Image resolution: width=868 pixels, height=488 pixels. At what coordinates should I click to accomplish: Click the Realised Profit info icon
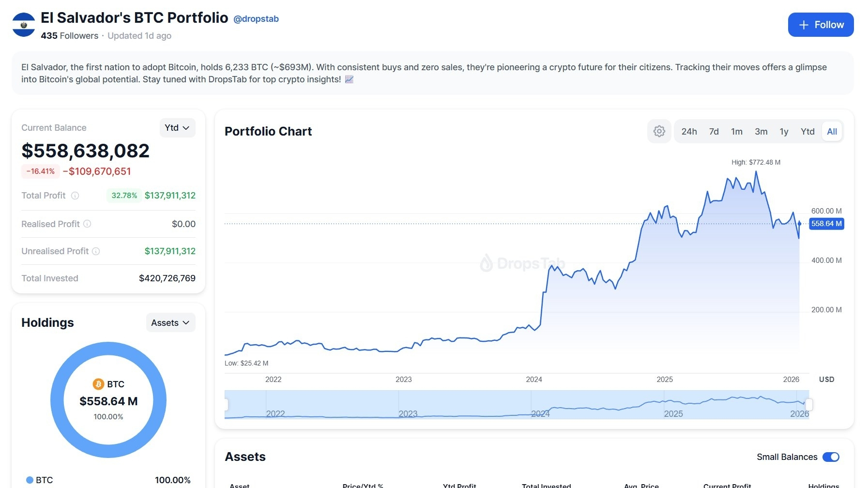click(87, 224)
